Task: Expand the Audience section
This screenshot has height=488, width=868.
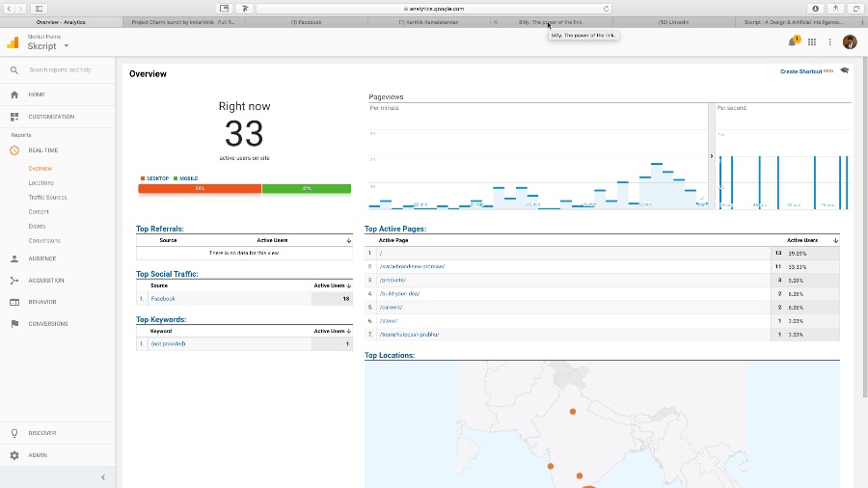Action: 42,258
